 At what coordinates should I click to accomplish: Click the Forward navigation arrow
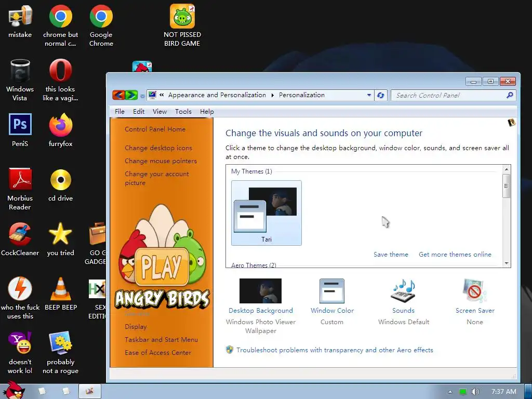(131, 95)
